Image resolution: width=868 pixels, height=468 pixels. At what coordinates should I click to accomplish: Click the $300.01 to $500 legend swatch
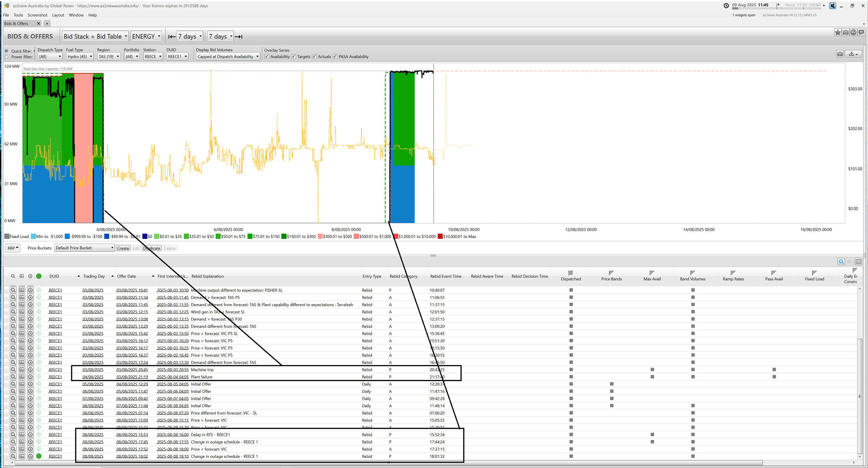320,237
